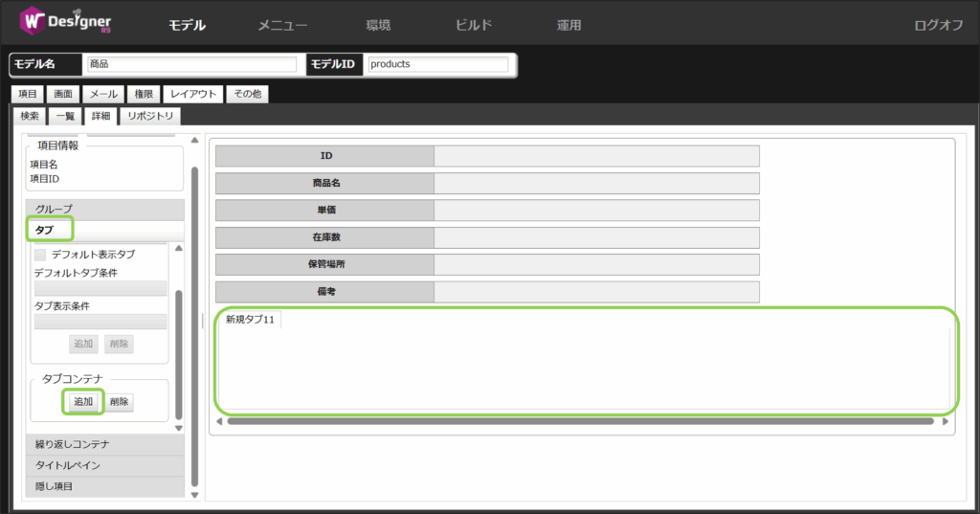The image size is (980, 514).
Task: Switch to the 一覧 sub-tab
Action: coord(65,116)
